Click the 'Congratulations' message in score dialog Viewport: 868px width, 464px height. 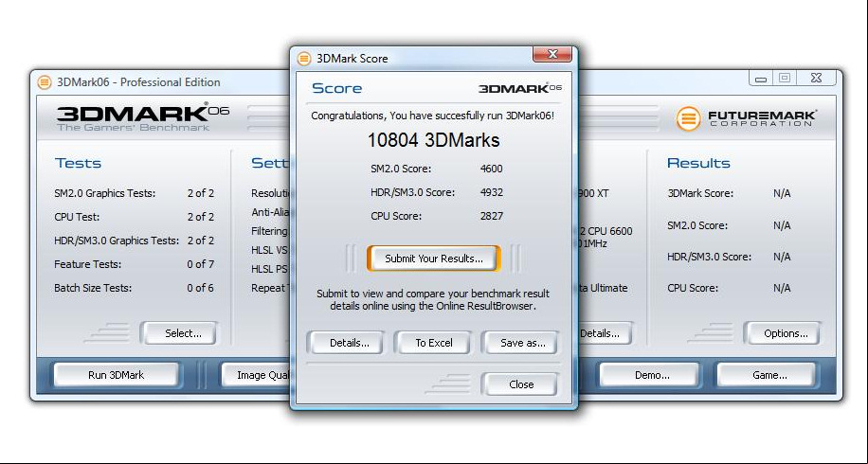coord(432,116)
